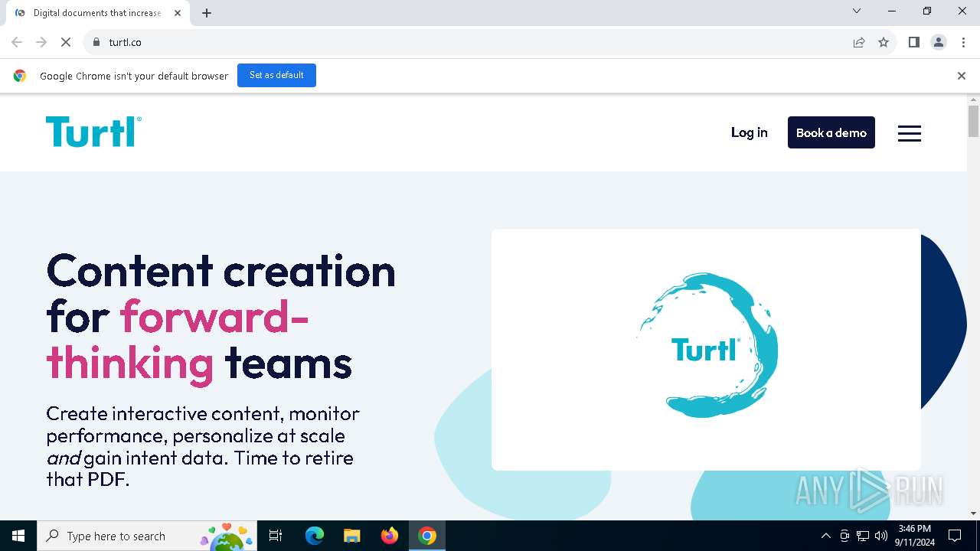Click the Chrome logo in notification bar
Image resolution: width=980 pixels, height=551 pixels.
20,76
